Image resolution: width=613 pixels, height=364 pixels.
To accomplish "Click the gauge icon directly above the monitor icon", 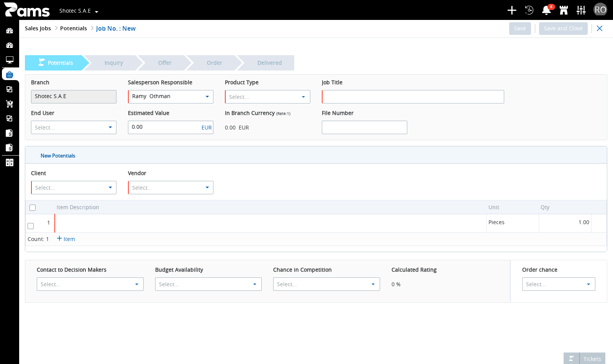I will (10, 45).
